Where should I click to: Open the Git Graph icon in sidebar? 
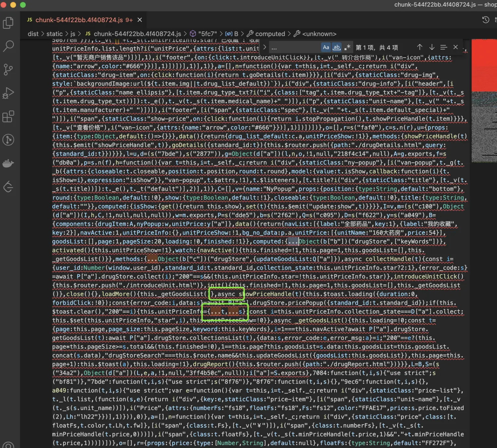pos(8,140)
